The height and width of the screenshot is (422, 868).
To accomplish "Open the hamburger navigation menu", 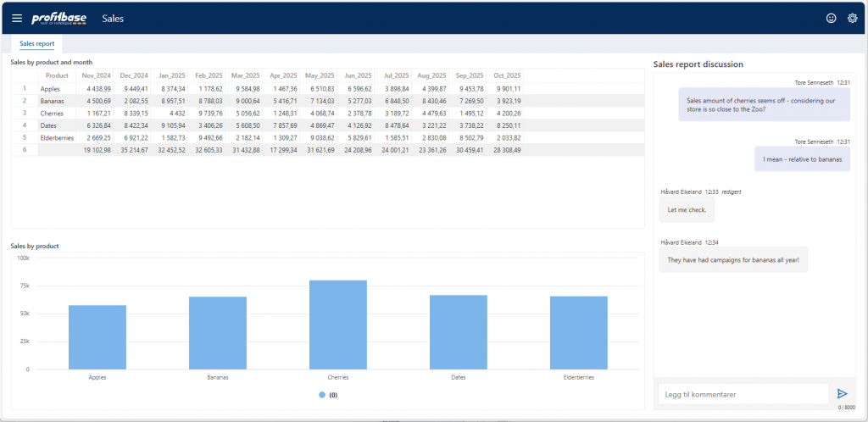I will click(17, 18).
